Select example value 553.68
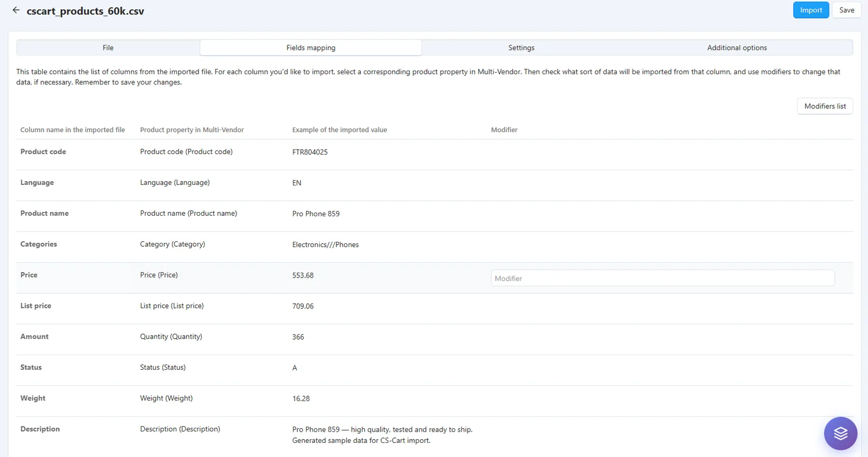The image size is (868, 457). point(303,275)
